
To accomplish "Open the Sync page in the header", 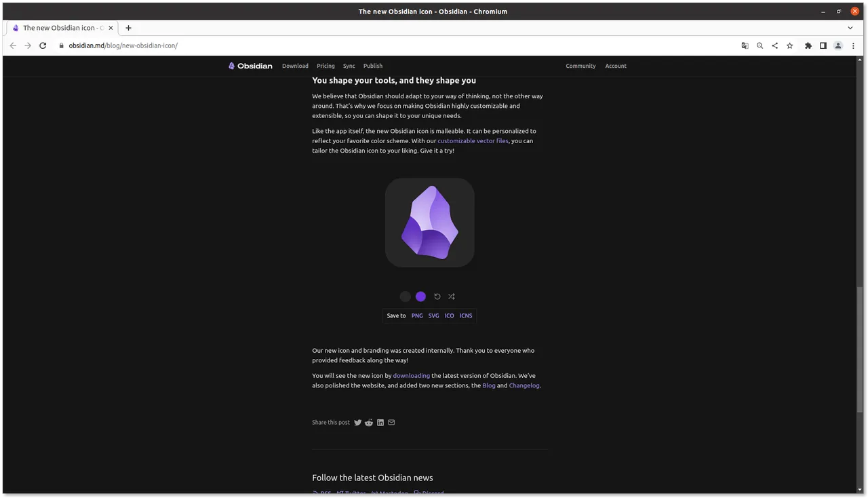I will [x=349, y=66].
